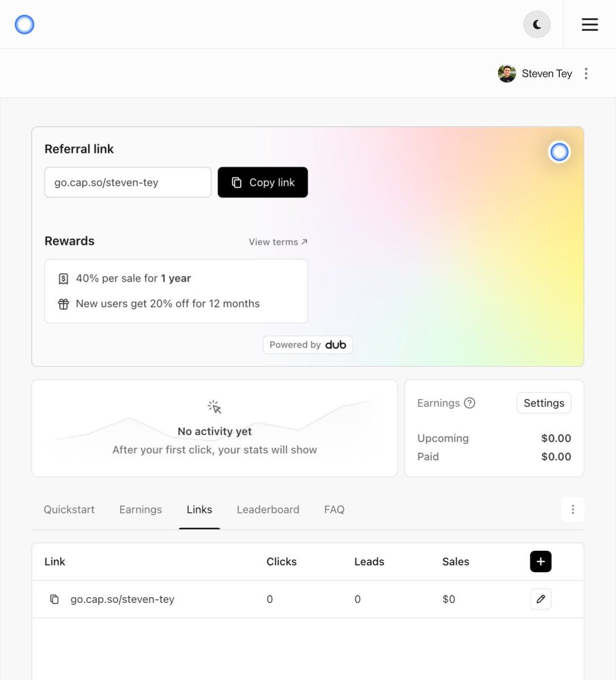Click the Copy link button
The image size is (616, 680).
coord(263,182)
